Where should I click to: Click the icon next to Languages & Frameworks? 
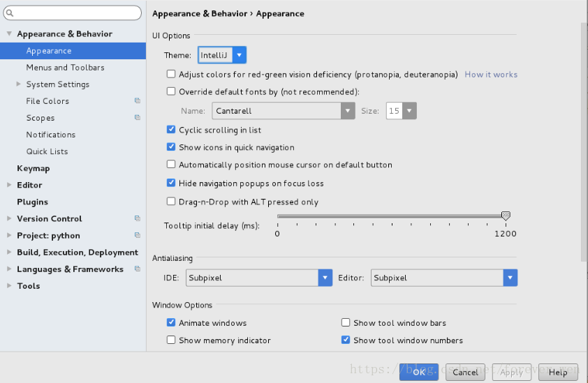138,269
